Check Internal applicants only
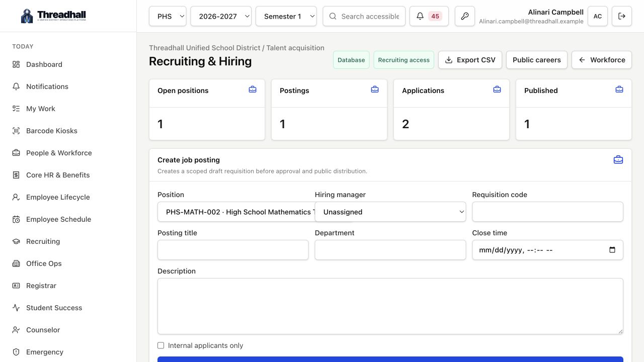The image size is (644, 362). pyautogui.click(x=161, y=345)
